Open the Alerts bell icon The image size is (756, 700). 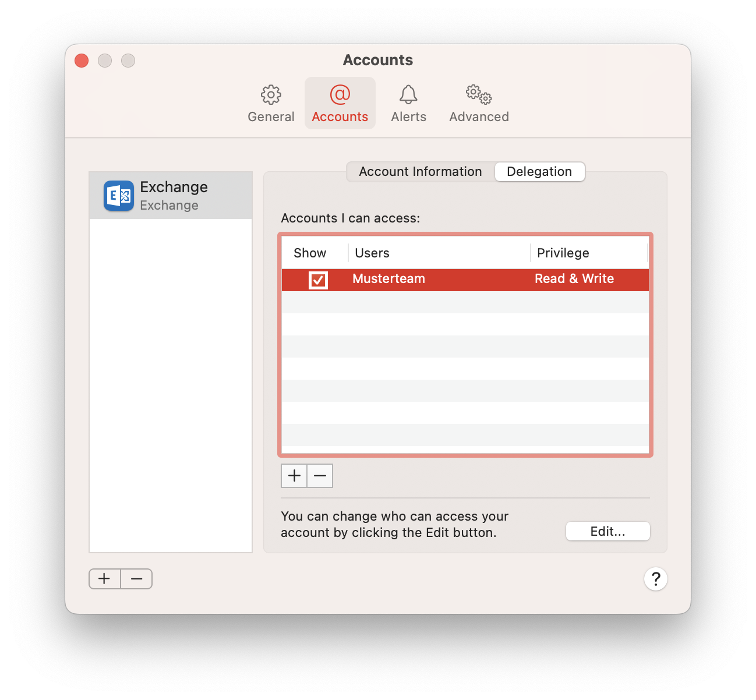(408, 95)
